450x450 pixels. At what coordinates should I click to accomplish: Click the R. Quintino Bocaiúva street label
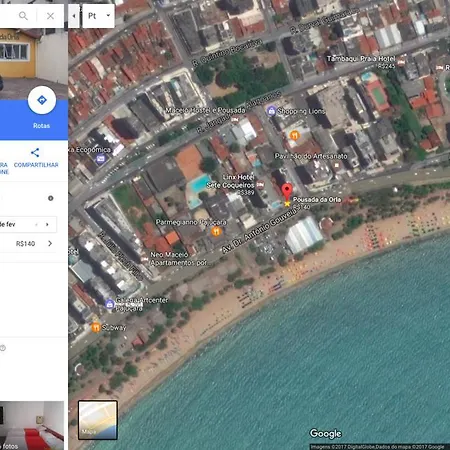point(227,52)
